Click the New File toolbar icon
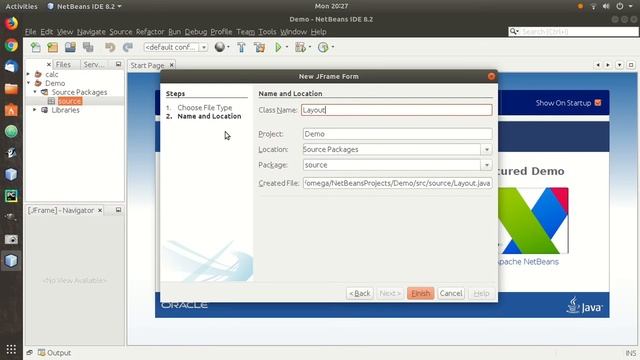The width and height of the screenshot is (640, 360). pyautogui.click(x=36, y=47)
